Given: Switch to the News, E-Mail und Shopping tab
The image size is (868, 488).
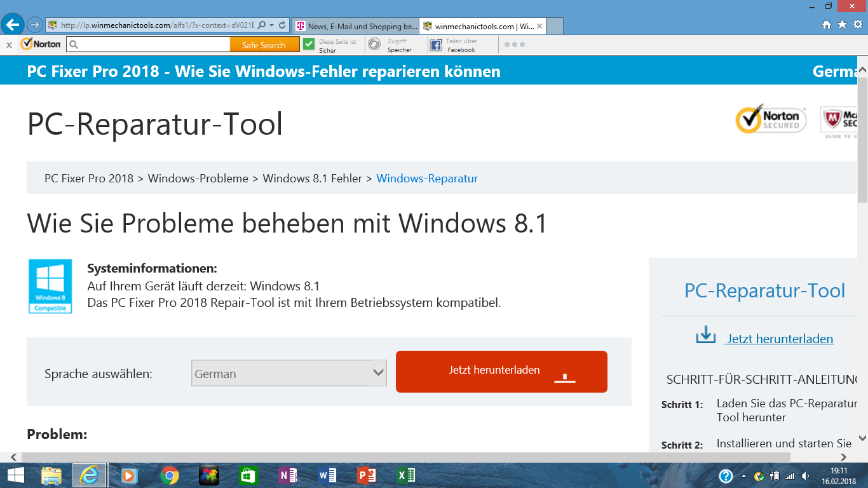Looking at the screenshot, I should click(x=356, y=26).
